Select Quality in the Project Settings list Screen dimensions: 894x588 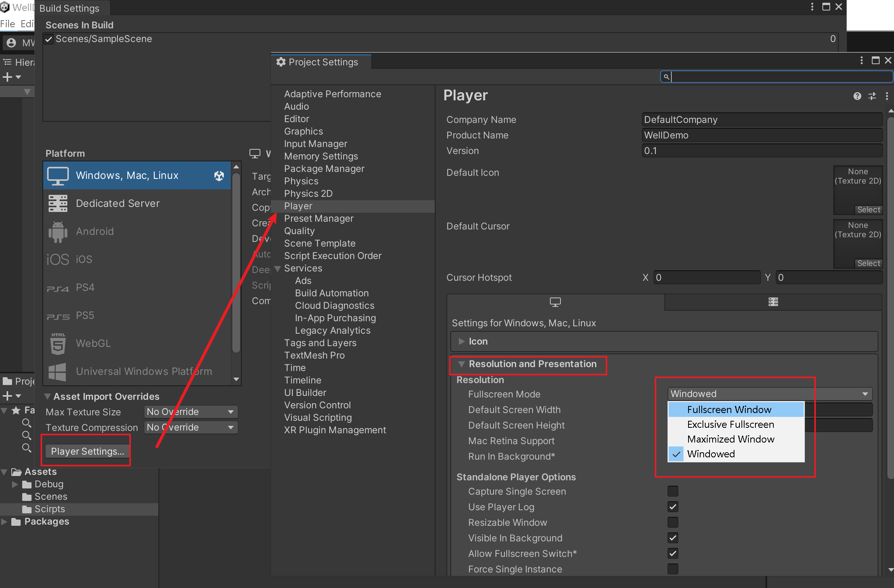coord(299,231)
